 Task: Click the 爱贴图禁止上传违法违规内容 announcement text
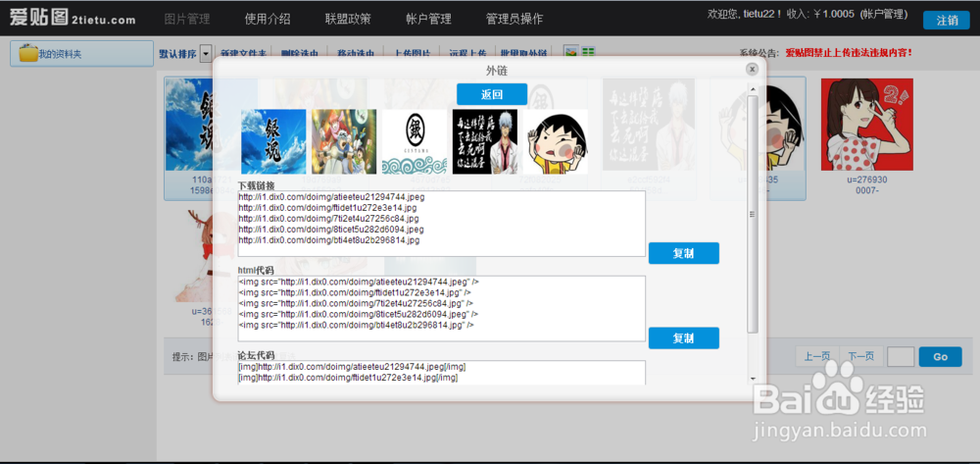click(849, 53)
